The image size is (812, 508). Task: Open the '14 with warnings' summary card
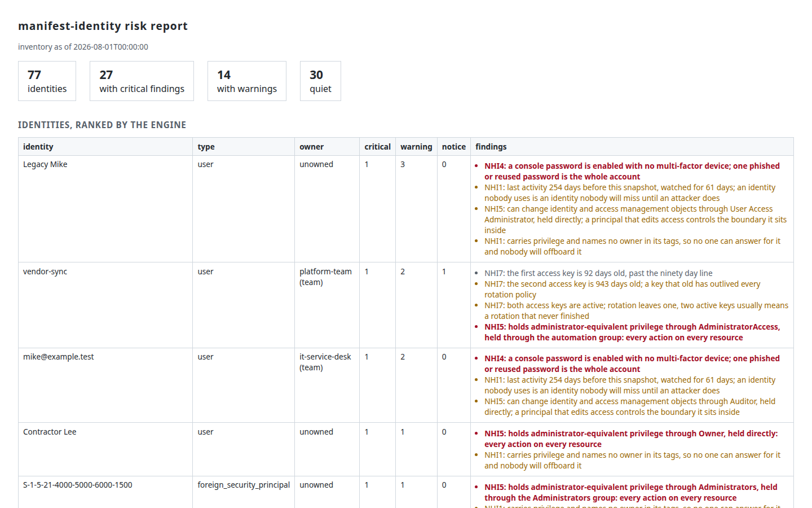tap(247, 81)
